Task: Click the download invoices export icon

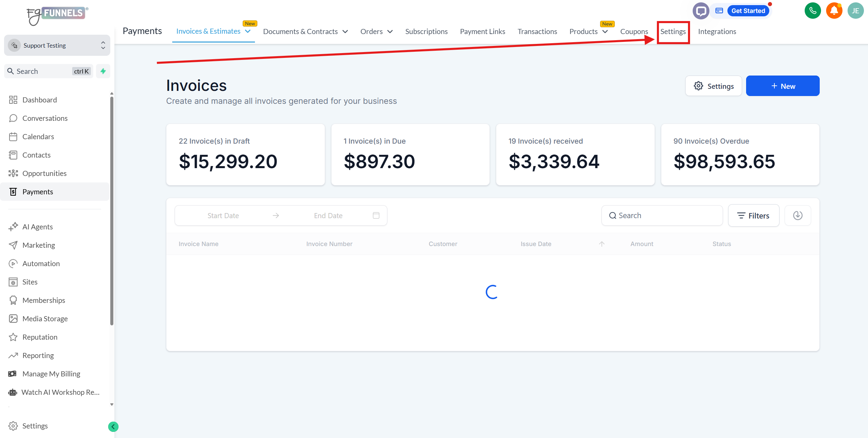Action: click(x=798, y=215)
